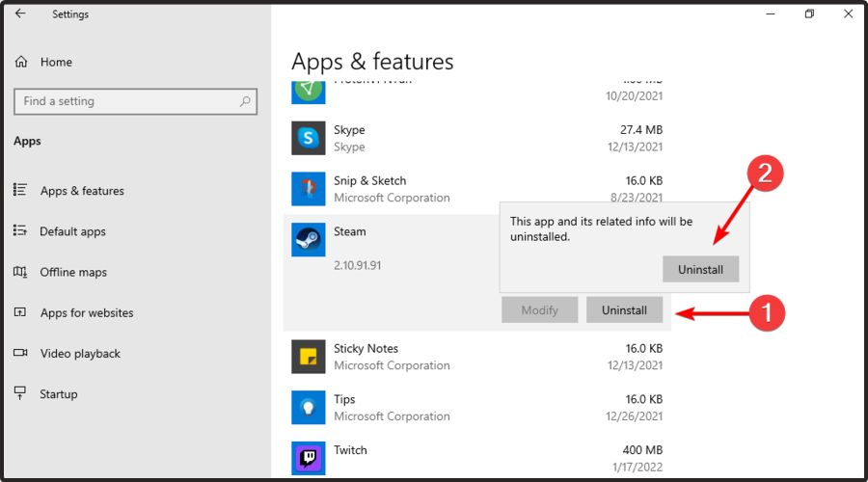Click the Apps section label in sidebar
This screenshot has height=482, width=868.
[27, 141]
